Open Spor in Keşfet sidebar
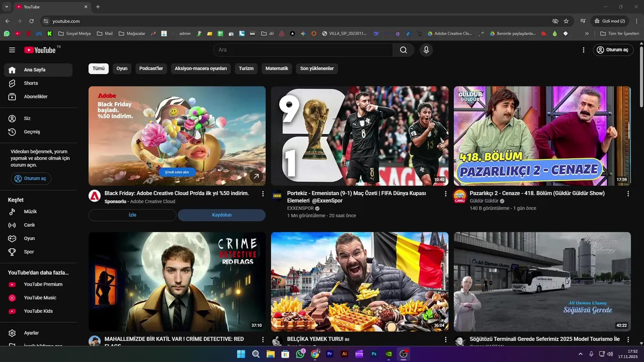This screenshot has width=644, height=362. [38, 252]
